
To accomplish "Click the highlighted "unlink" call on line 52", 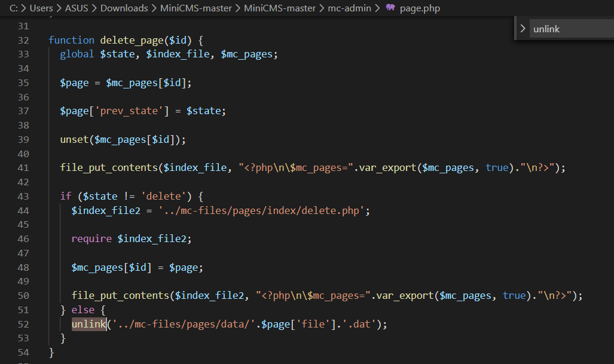I will click(x=89, y=324).
